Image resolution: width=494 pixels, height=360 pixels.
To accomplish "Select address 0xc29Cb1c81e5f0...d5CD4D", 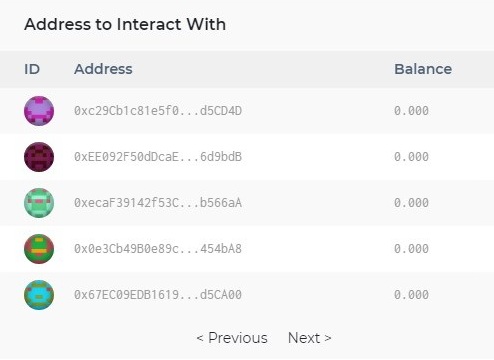I will point(158,111).
